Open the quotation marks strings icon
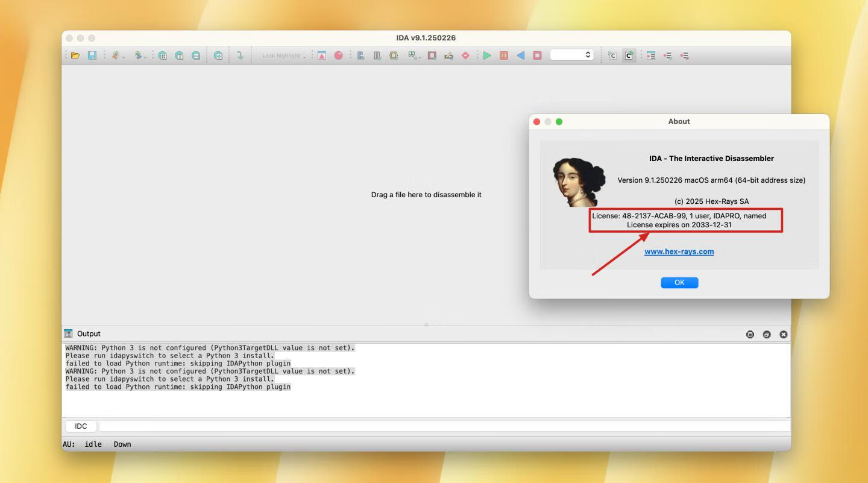Viewport: 868px width, 483px height. (x=413, y=55)
